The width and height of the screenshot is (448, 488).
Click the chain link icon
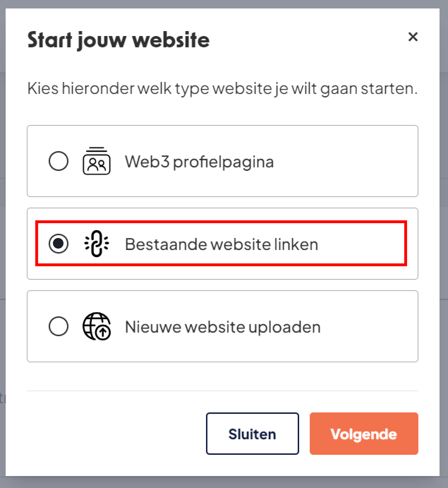[x=96, y=244]
